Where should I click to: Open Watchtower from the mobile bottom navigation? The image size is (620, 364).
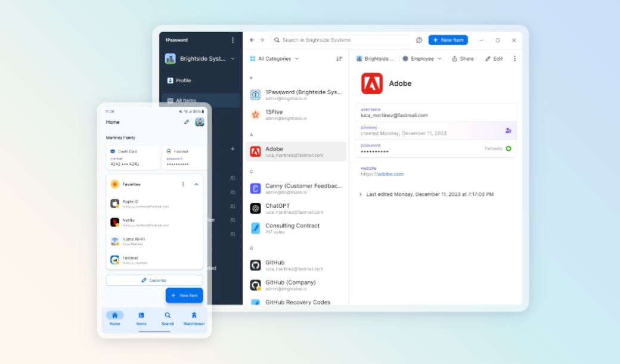pos(194,318)
